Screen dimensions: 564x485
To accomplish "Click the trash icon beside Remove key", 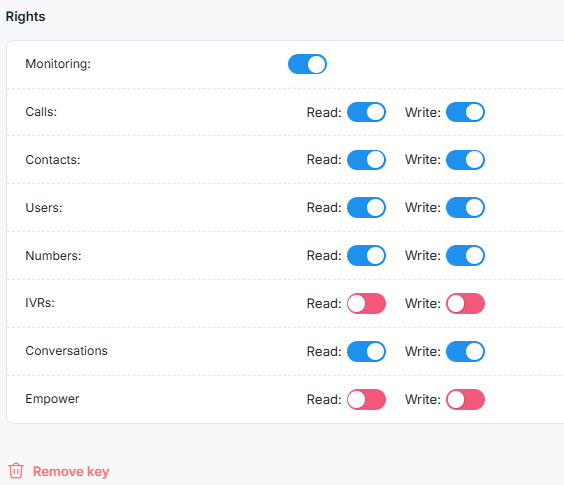I will [16, 471].
